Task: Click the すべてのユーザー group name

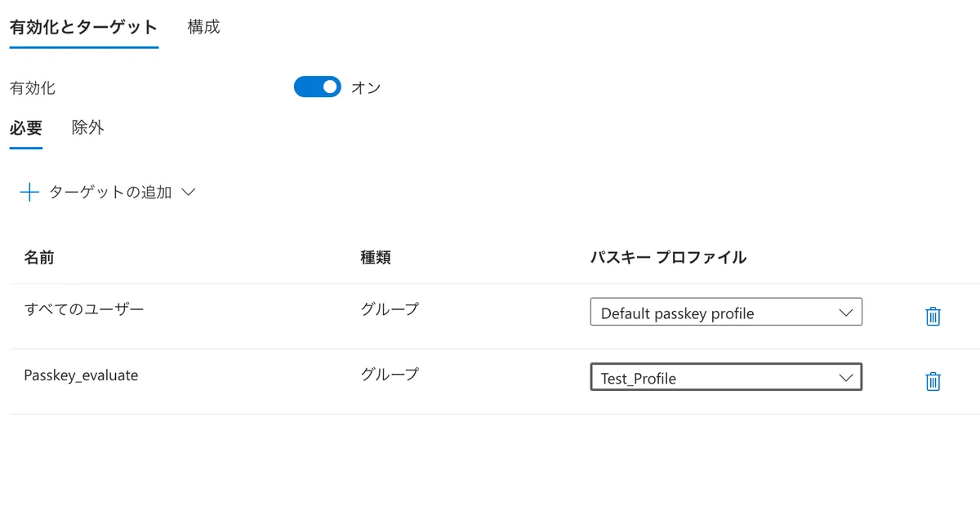Action: tap(84, 309)
